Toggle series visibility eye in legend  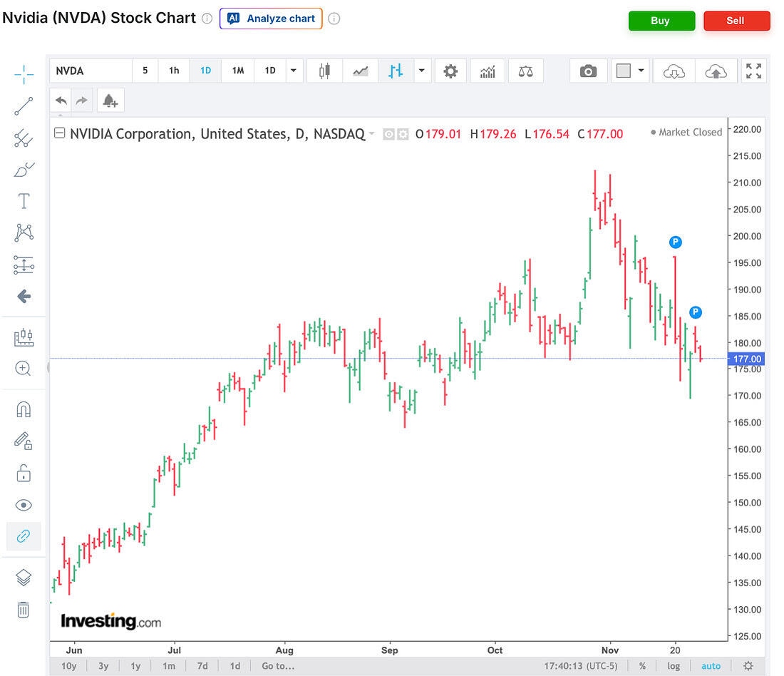coord(388,134)
